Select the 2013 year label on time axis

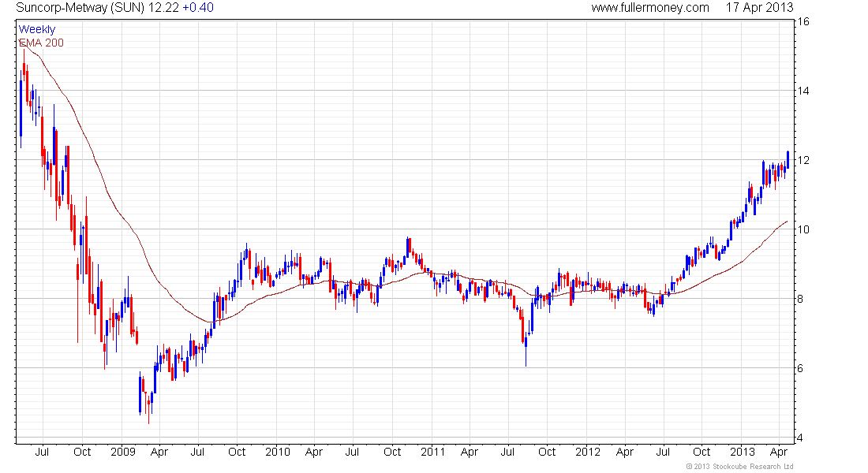[x=743, y=452]
